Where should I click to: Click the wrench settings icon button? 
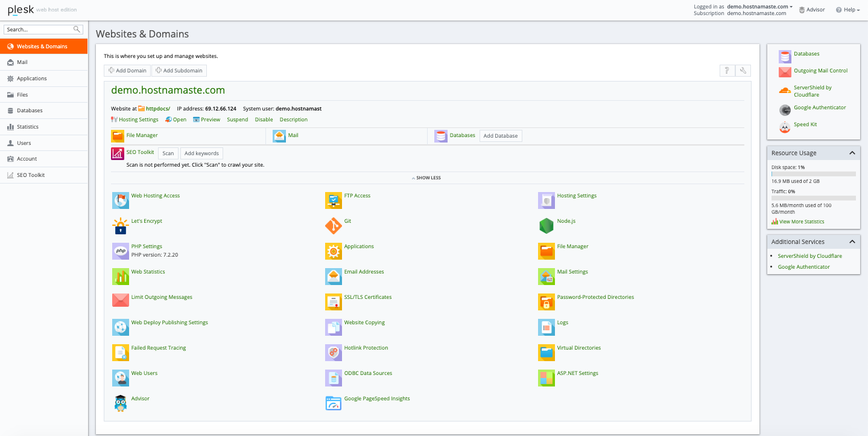743,71
